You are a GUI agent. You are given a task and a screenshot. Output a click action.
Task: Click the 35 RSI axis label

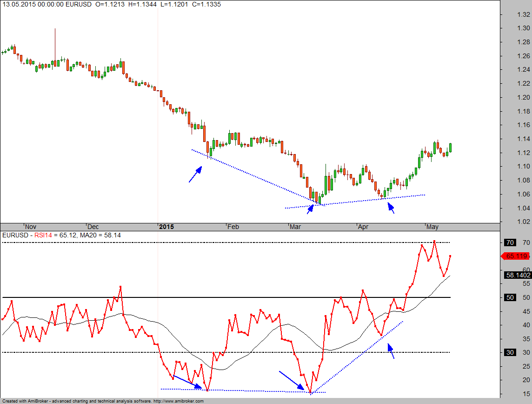point(526,339)
